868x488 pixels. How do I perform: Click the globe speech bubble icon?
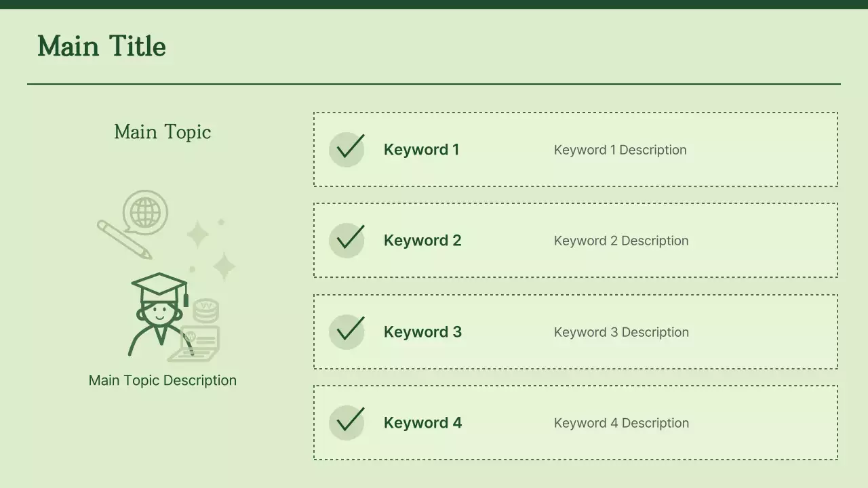(x=145, y=212)
